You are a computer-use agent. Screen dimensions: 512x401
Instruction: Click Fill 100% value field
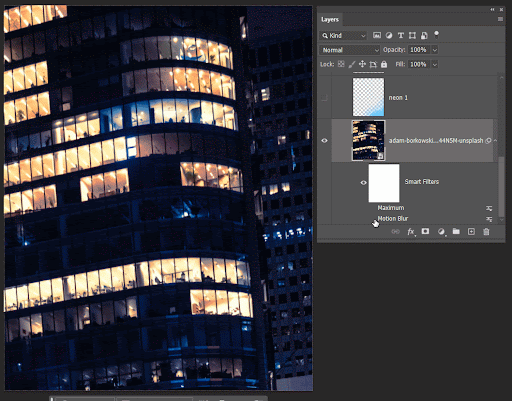click(419, 64)
